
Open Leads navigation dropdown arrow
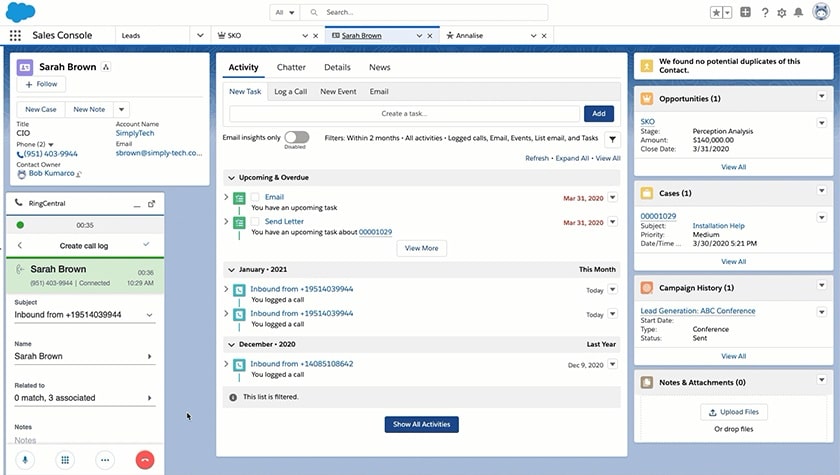[x=200, y=35]
